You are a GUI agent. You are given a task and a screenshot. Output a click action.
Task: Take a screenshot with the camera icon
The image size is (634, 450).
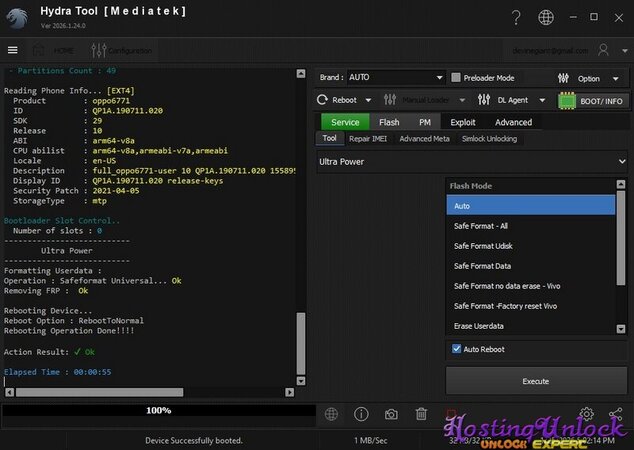[391, 414]
